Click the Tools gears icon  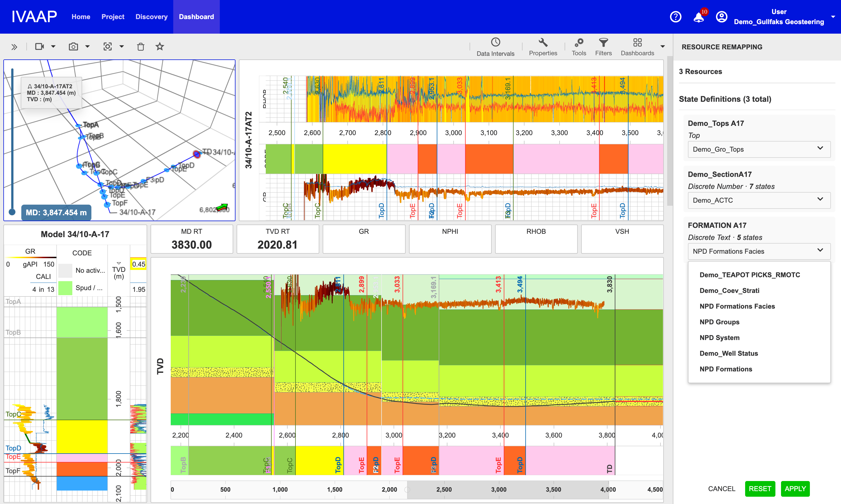(579, 42)
